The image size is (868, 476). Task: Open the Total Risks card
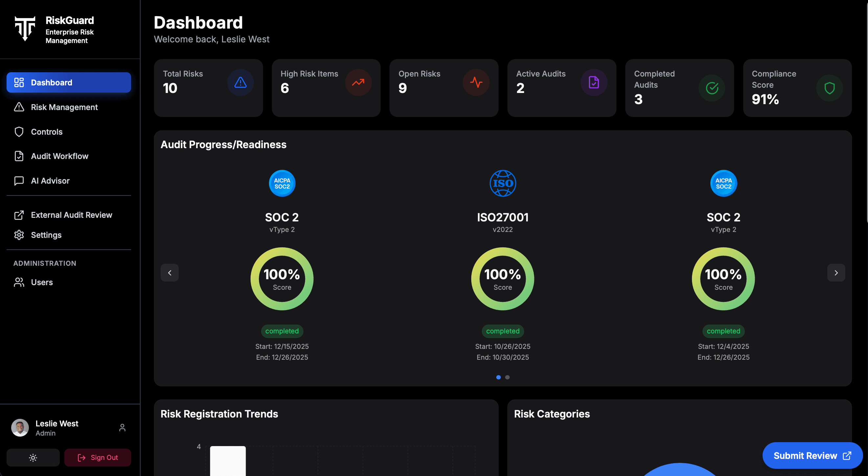[208, 88]
